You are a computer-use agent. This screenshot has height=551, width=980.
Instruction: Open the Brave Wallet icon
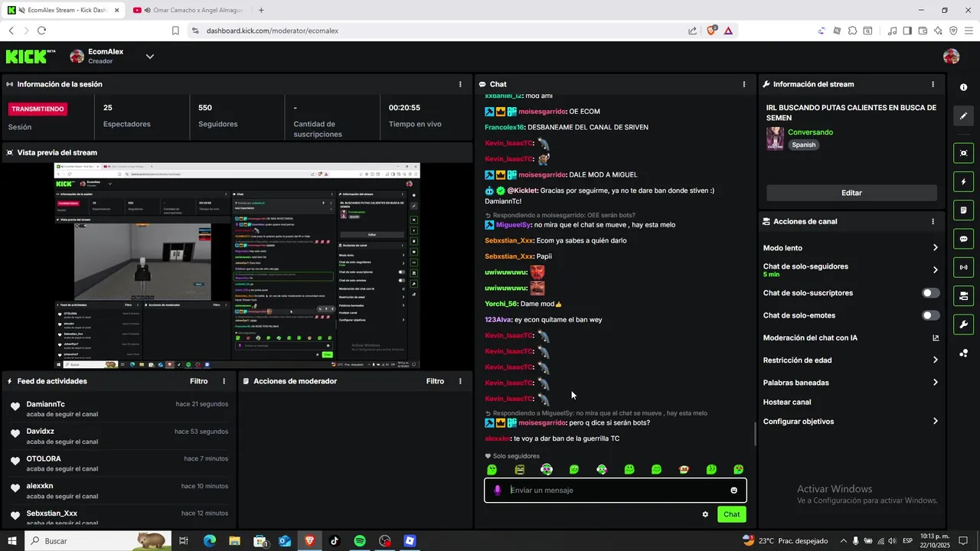click(x=923, y=31)
